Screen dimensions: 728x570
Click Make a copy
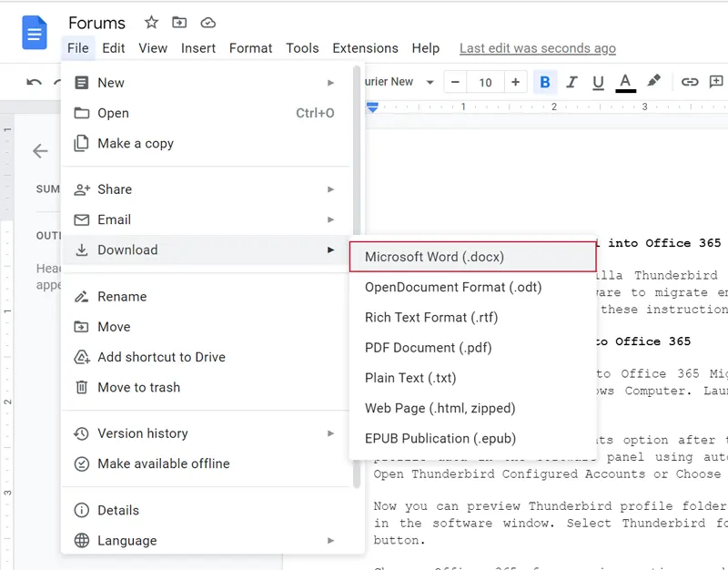pos(136,144)
